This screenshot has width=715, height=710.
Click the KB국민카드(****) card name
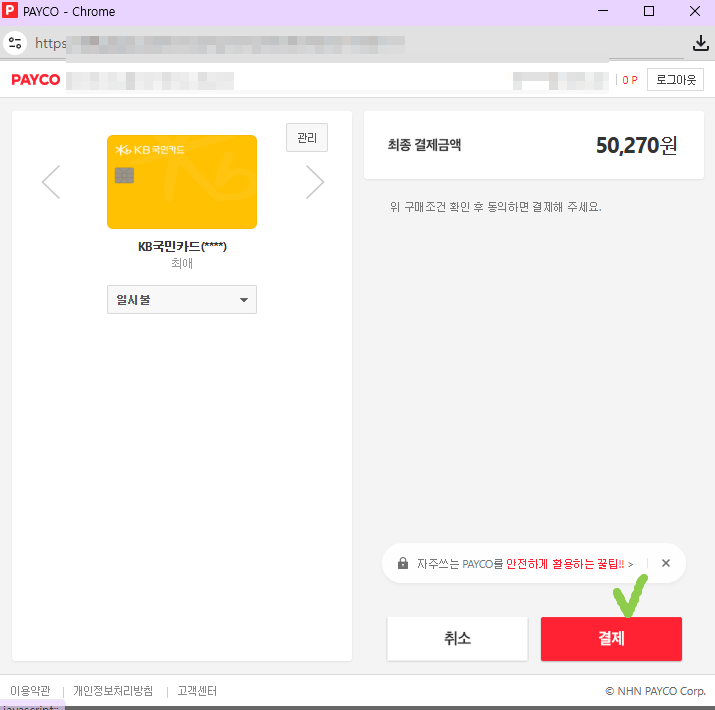click(182, 247)
